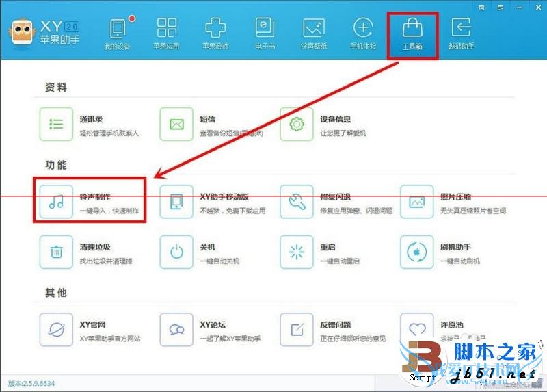Screen dimensions: 547x392
Task: Open the 反馈问题 edit note icon
Action: [x=297, y=330]
